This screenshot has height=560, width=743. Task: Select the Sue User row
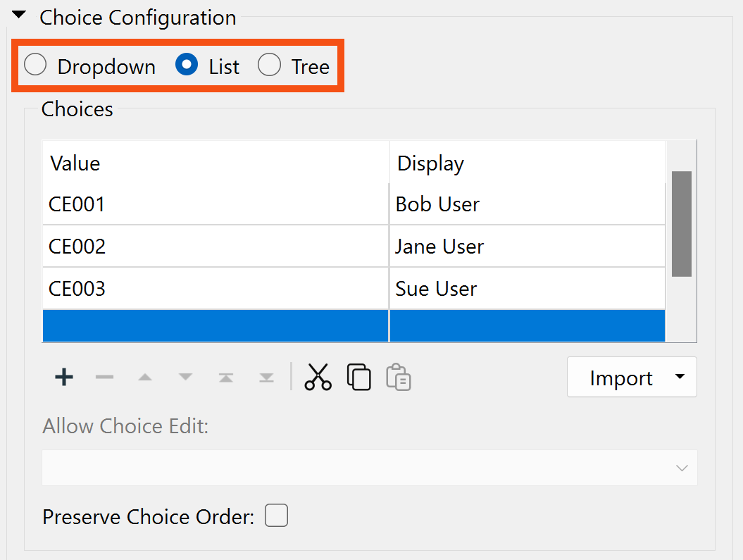coord(211,288)
